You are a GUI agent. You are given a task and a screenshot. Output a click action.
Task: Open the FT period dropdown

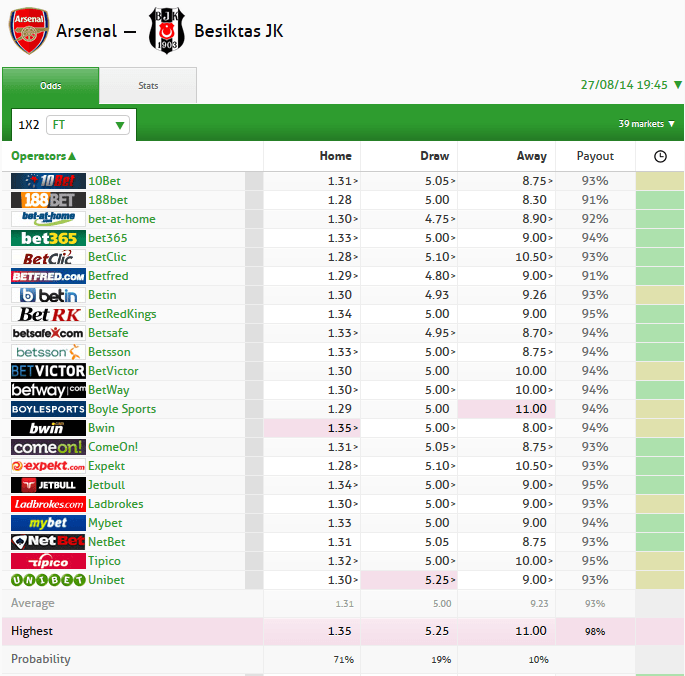click(x=88, y=125)
